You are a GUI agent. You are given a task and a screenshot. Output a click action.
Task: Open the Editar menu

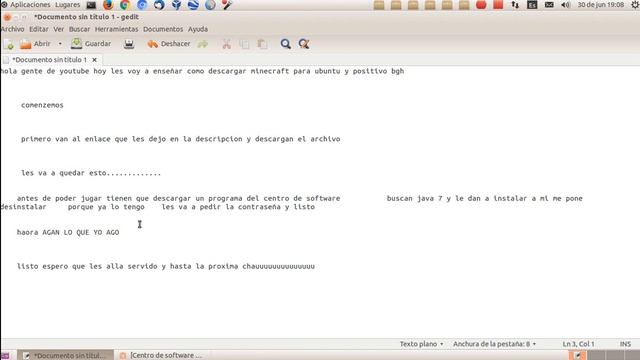[39, 29]
